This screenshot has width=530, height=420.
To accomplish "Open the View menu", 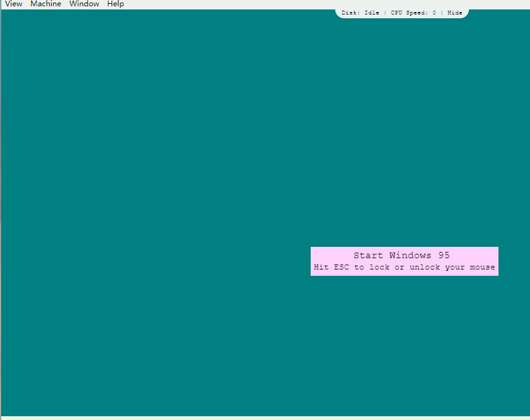I will (13, 4).
